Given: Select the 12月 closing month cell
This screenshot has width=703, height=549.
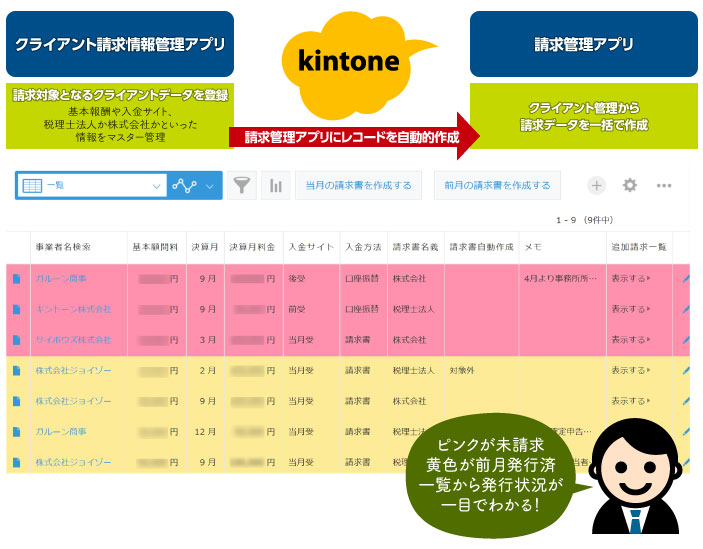Looking at the screenshot, I should click(205, 432).
